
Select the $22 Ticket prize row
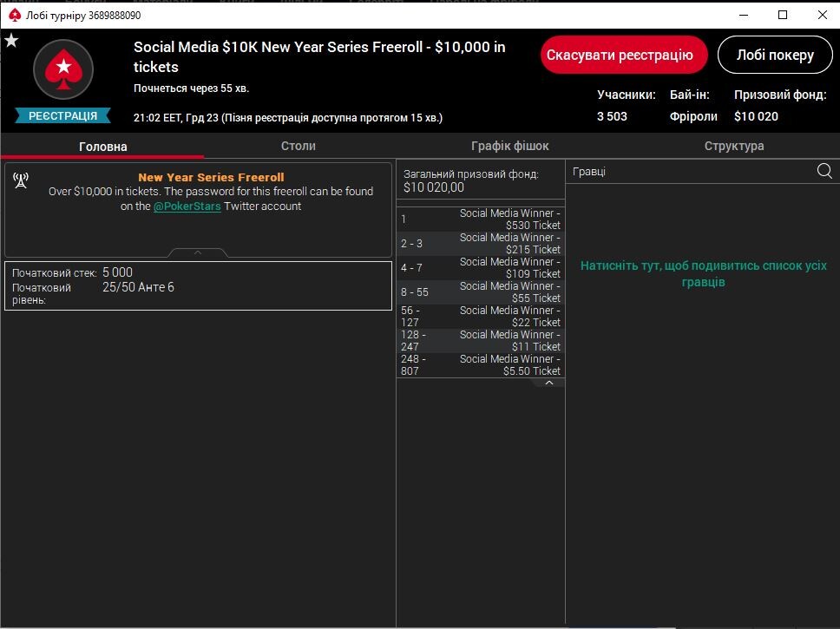(x=481, y=316)
